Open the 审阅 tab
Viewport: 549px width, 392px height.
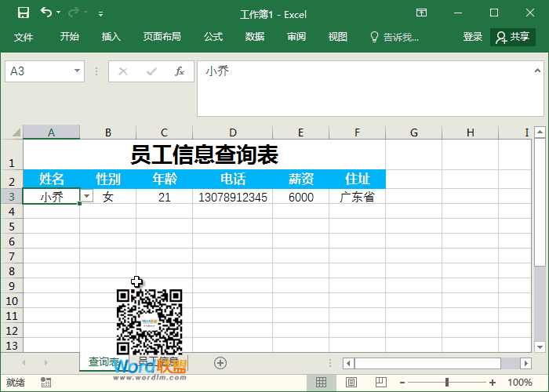tap(296, 37)
